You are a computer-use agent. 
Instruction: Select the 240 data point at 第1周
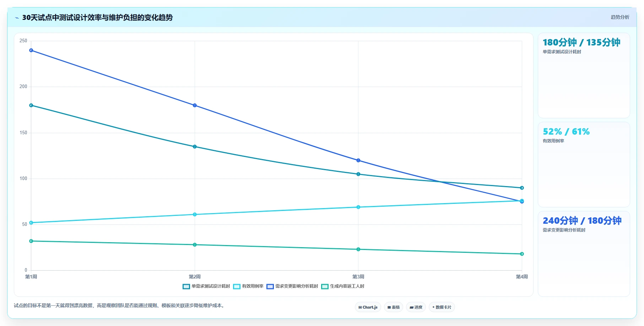(x=31, y=50)
